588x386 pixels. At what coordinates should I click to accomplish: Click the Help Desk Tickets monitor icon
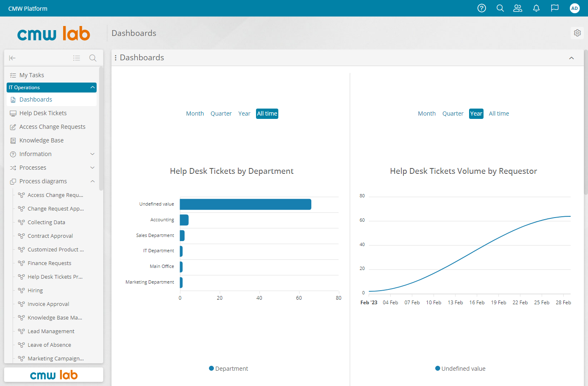[13, 113]
